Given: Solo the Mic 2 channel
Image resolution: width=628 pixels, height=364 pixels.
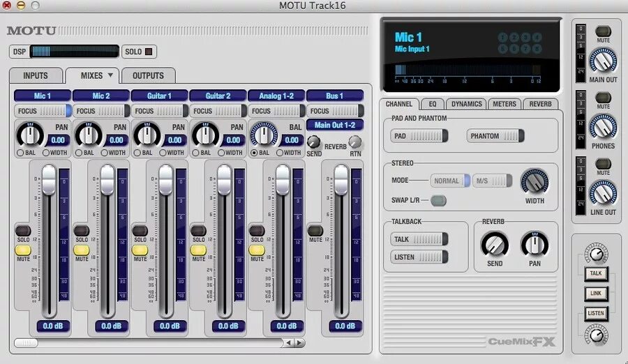Looking at the screenshot, I should point(82,231).
